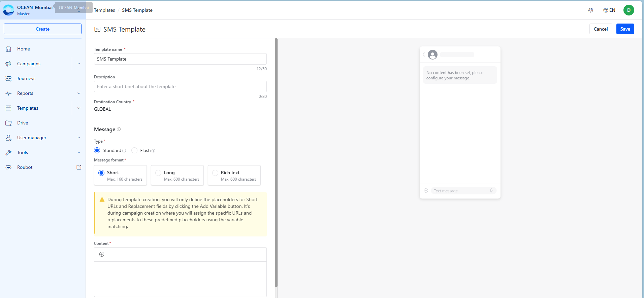
Task: Expand the Reports submenu chevron
Action: 79,93
